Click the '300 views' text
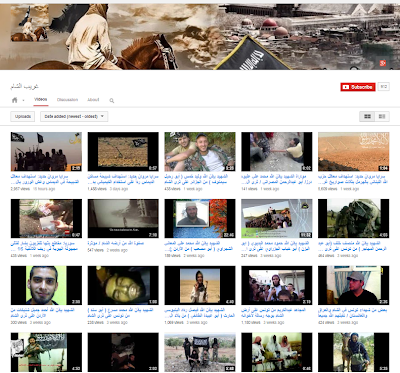 tap(19, 323)
